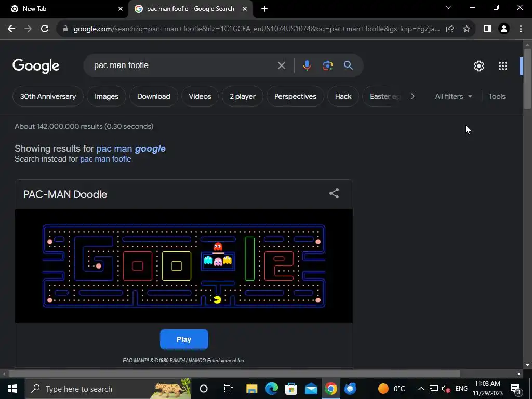Submit search with the magnifier icon

[348, 65]
